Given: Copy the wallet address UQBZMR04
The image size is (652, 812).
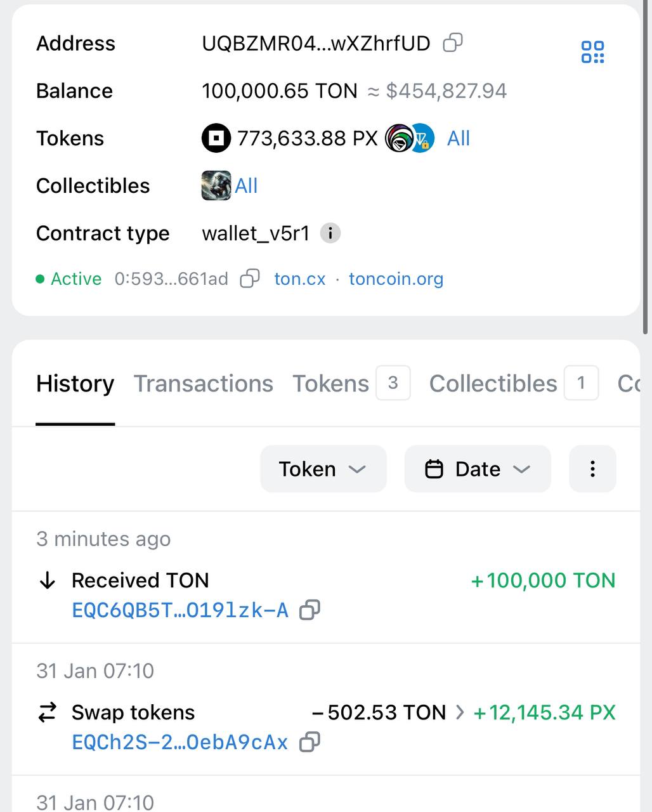Looking at the screenshot, I should click(453, 43).
